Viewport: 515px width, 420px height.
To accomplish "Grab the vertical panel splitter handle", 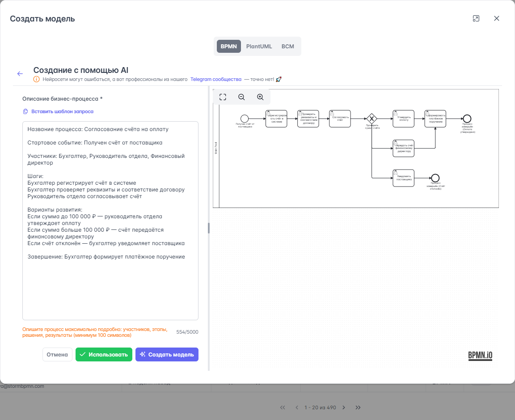I will [209, 228].
